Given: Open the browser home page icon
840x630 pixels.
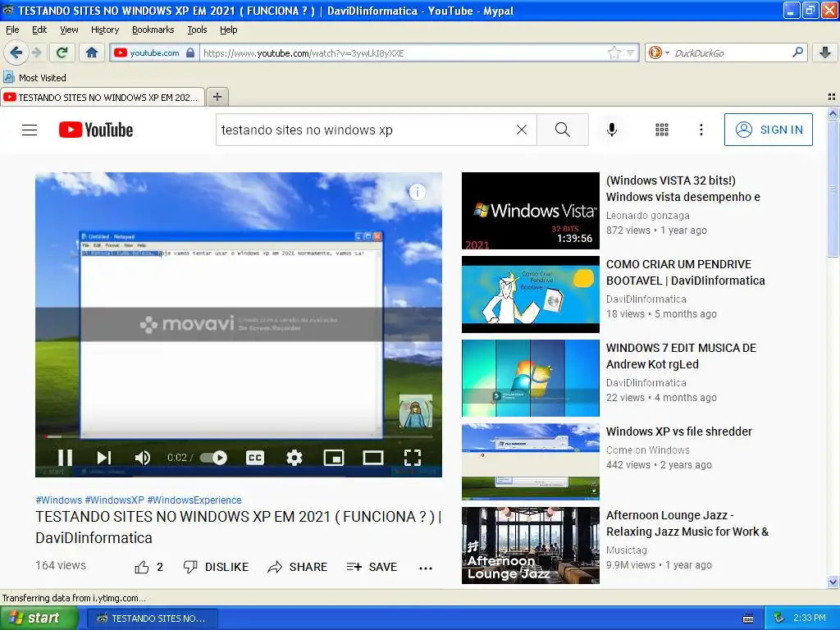Looking at the screenshot, I should pyautogui.click(x=92, y=52).
